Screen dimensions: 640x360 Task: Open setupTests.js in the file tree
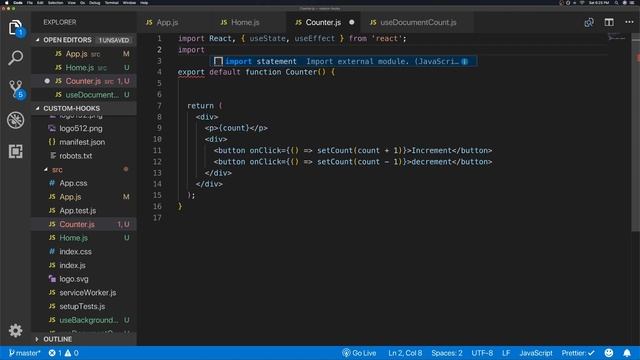point(84,306)
